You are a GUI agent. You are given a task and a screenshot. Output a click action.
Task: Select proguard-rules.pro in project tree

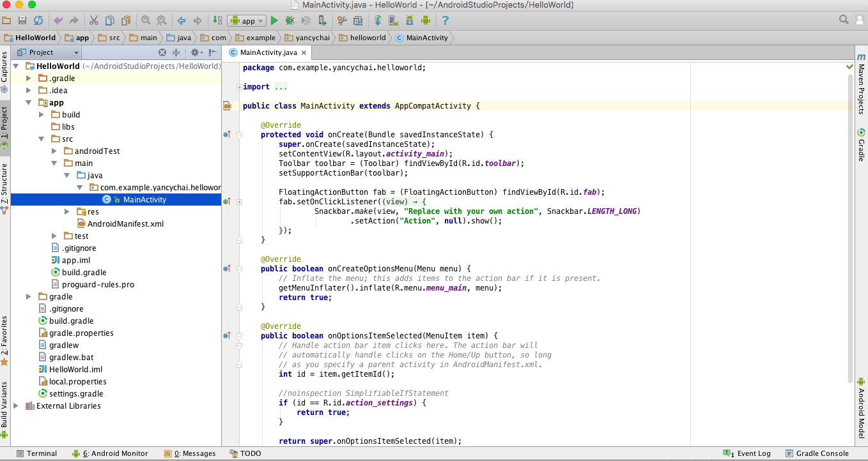pos(93,284)
